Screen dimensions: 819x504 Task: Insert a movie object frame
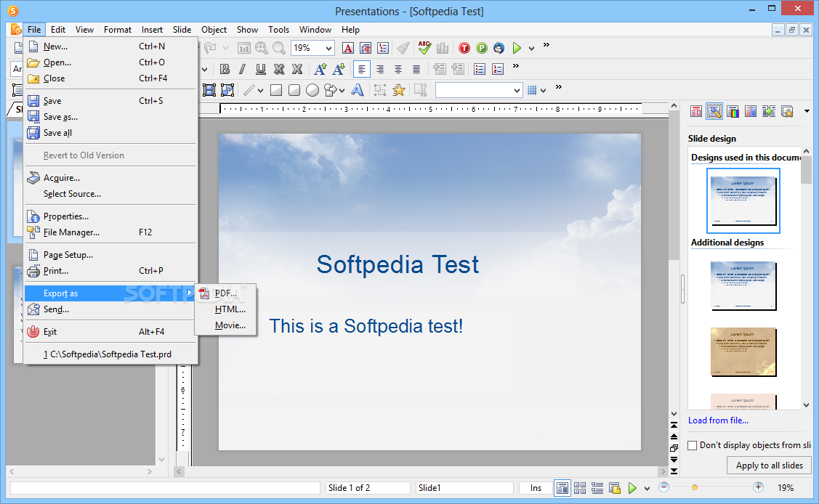point(209,90)
